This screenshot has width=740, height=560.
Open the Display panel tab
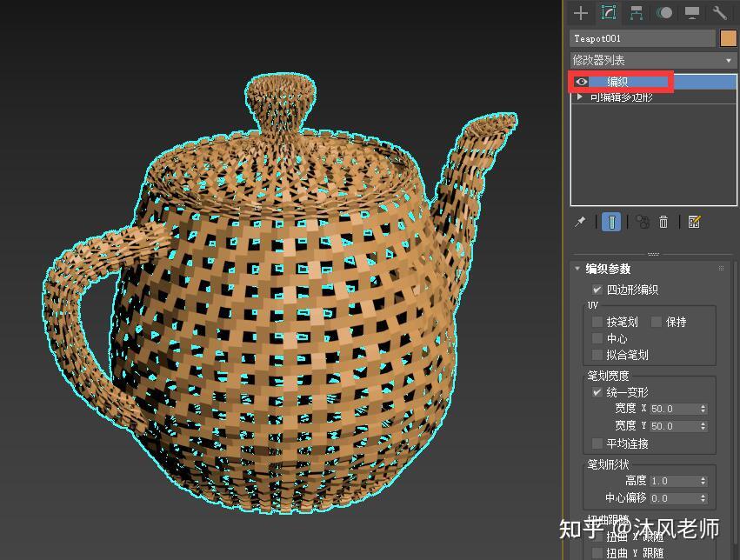pos(692,13)
